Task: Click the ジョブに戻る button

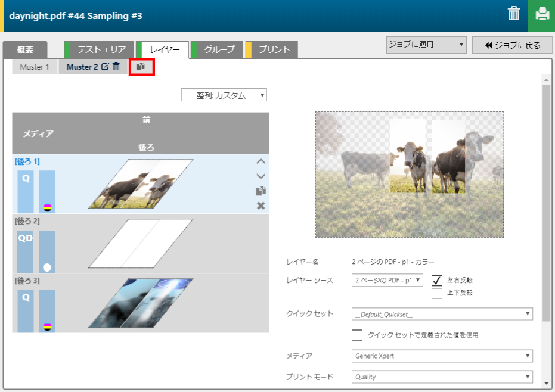Action: coord(512,45)
